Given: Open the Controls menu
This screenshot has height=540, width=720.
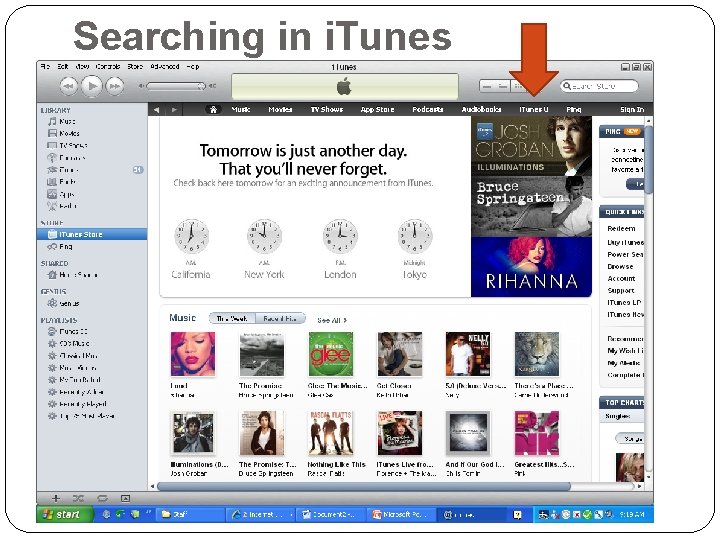Looking at the screenshot, I should (x=108, y=67).
